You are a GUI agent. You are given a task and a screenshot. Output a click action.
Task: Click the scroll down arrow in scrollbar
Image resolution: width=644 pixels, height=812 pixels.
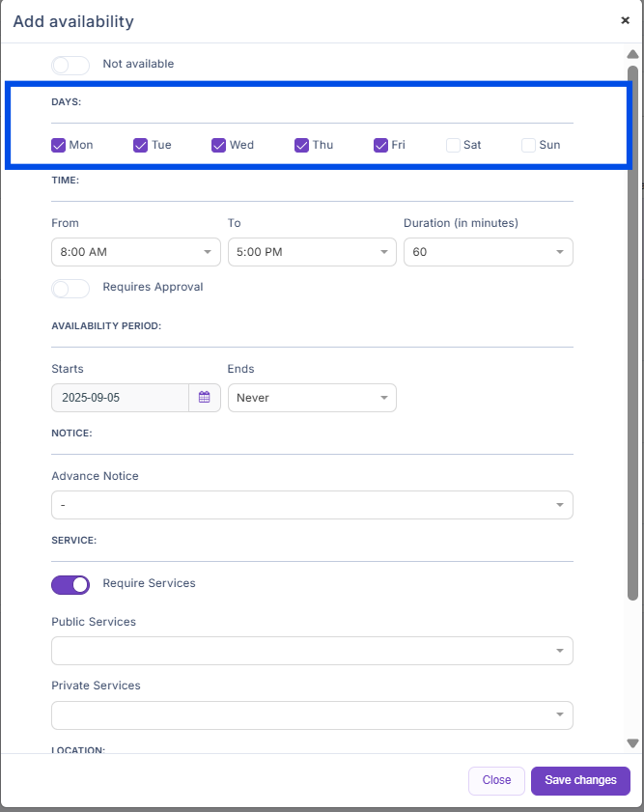point(632,742)
